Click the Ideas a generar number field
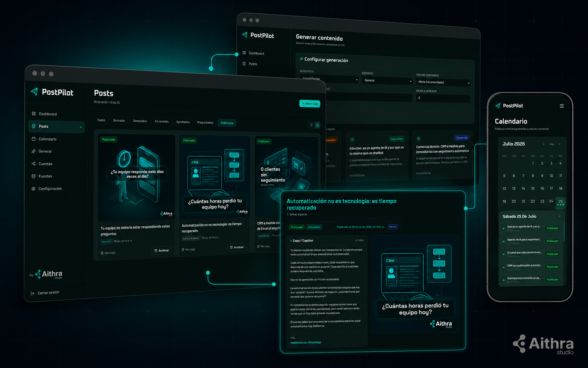Screen dimensions: 588x368 [443, 98]
